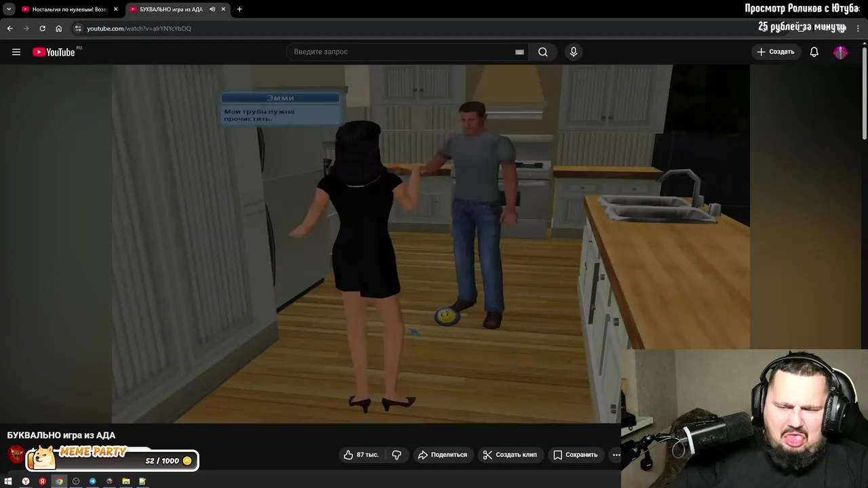
Task: Click the 'Поделиться' share button
Action: [x=443, y=455]
